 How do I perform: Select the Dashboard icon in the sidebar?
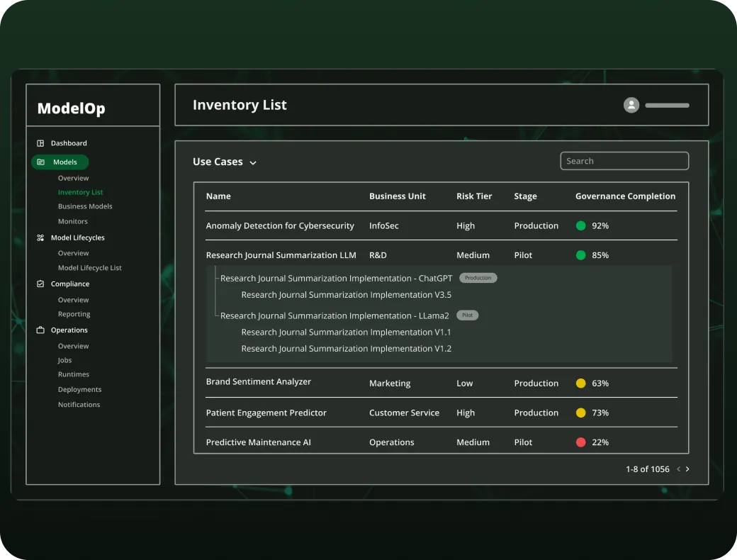tap(40, 142)
